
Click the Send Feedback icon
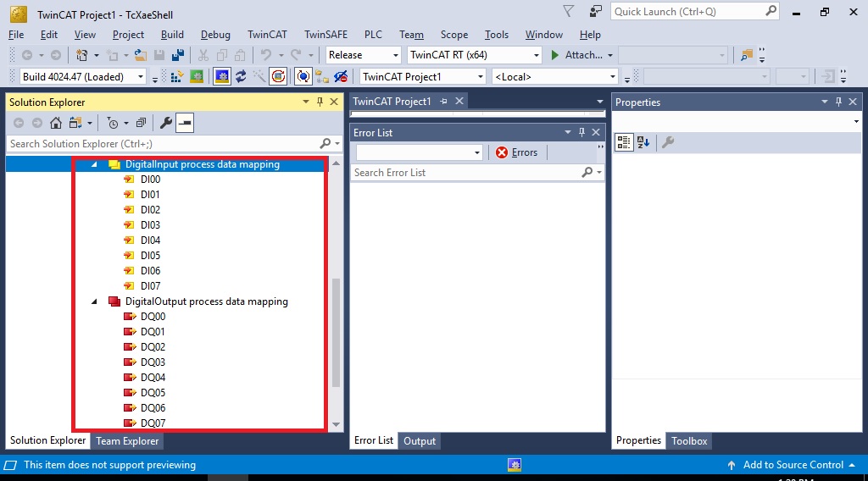596,11
